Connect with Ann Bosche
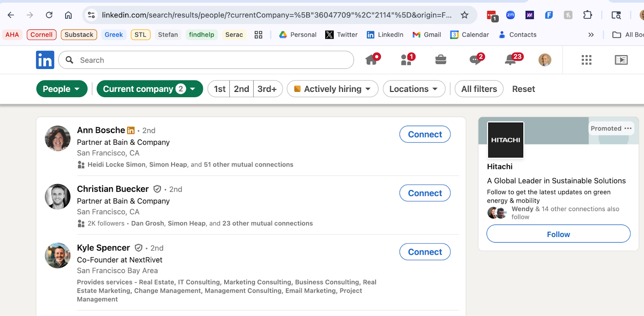Screen dimensions: 644x316 tap(425, 134)
